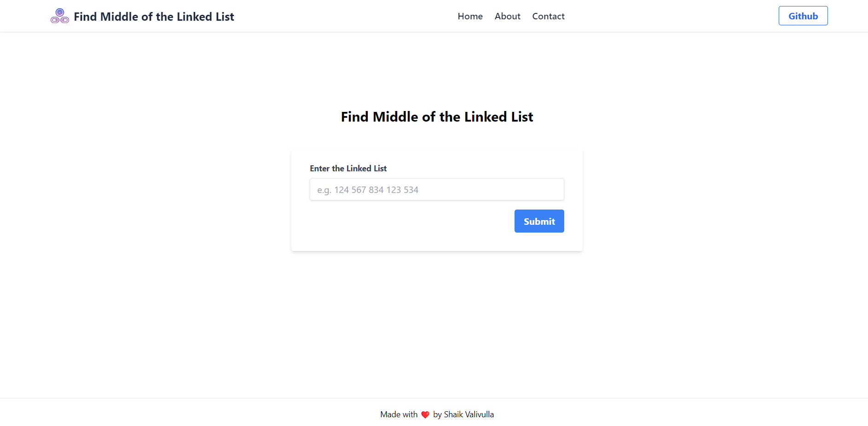
Task: Click the Enter the Linked List label
Action: click(x=348, y=168)
